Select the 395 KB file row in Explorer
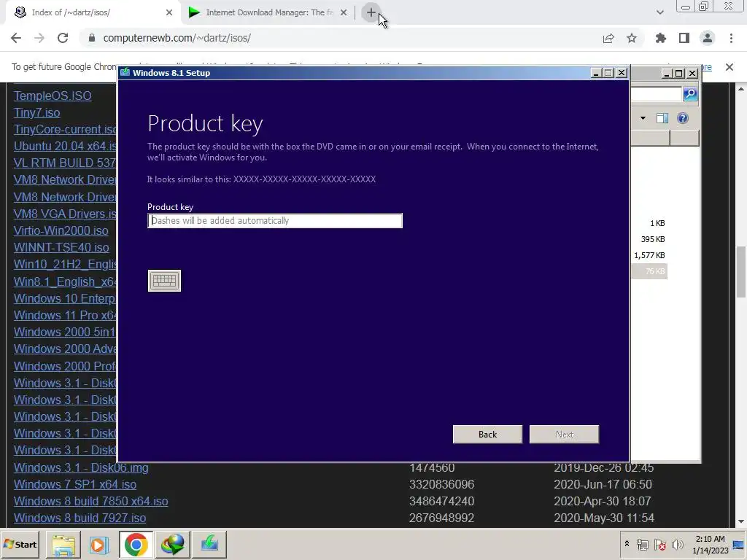Screen dimensions: 747x560 pyautogui.click(x=649, y=239)
